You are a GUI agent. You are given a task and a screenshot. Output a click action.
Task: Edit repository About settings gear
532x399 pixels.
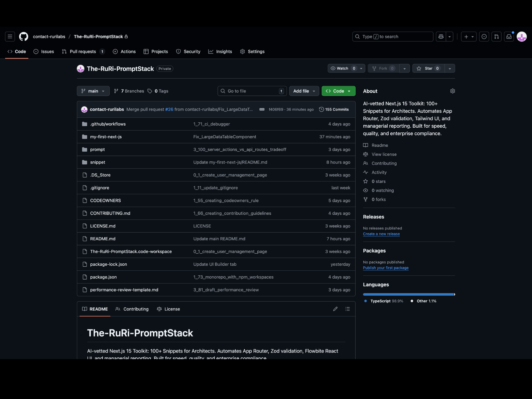point(452,91)
